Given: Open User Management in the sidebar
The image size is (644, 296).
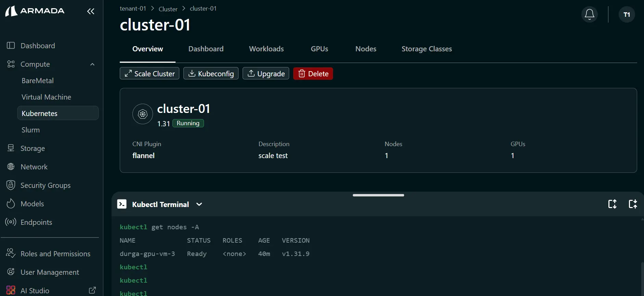Looking at the screenshot, I should (x=50, y=272).
